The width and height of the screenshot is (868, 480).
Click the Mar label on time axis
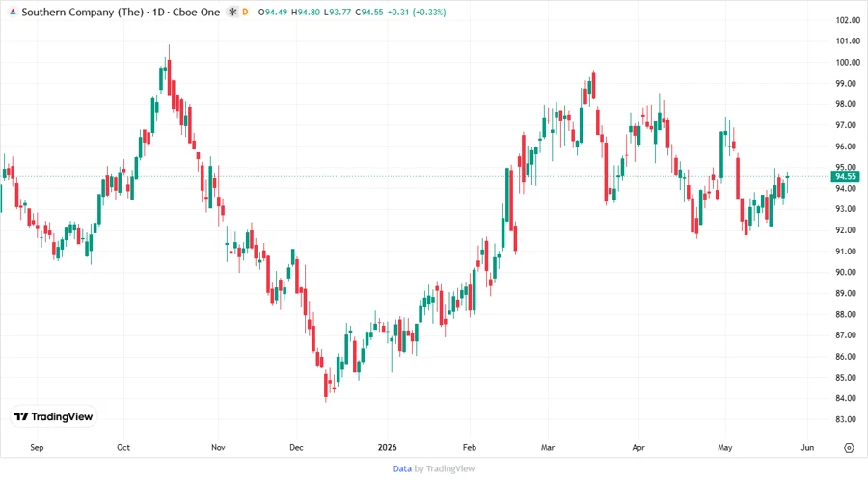[x=548, y=448]
